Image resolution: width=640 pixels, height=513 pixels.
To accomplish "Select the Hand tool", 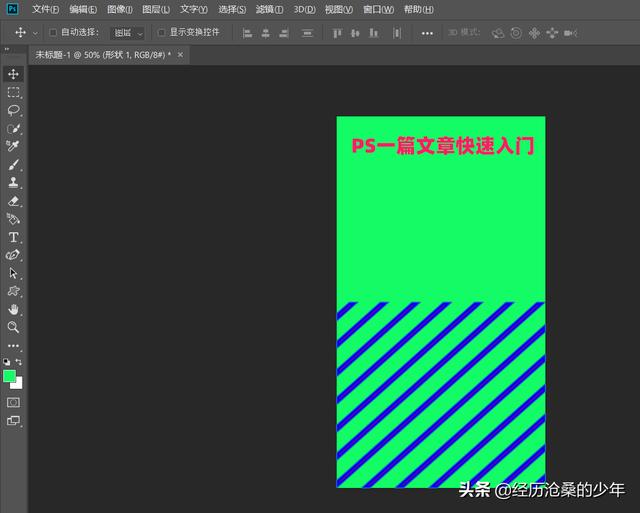I will 13,309.
